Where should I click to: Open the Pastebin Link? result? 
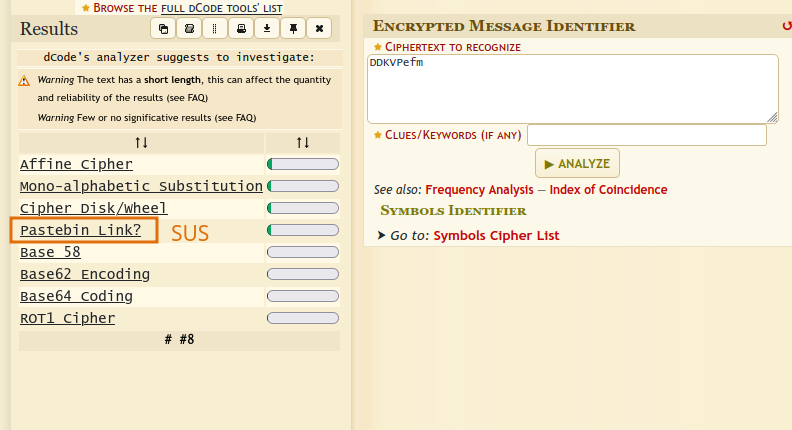point(81,230)
